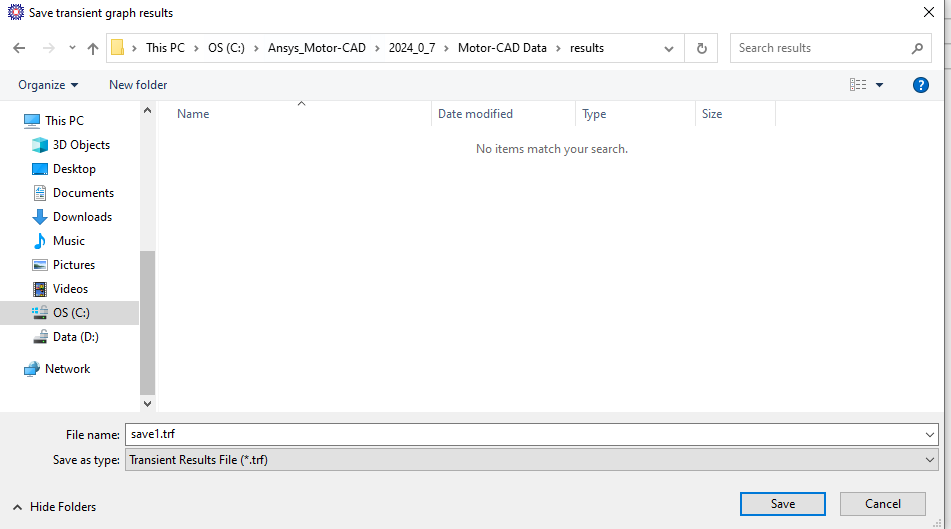Image resolution: width=951 pixels, height=529 pixels.
Task: Change view with the view icon
Action: pos(858,85)
